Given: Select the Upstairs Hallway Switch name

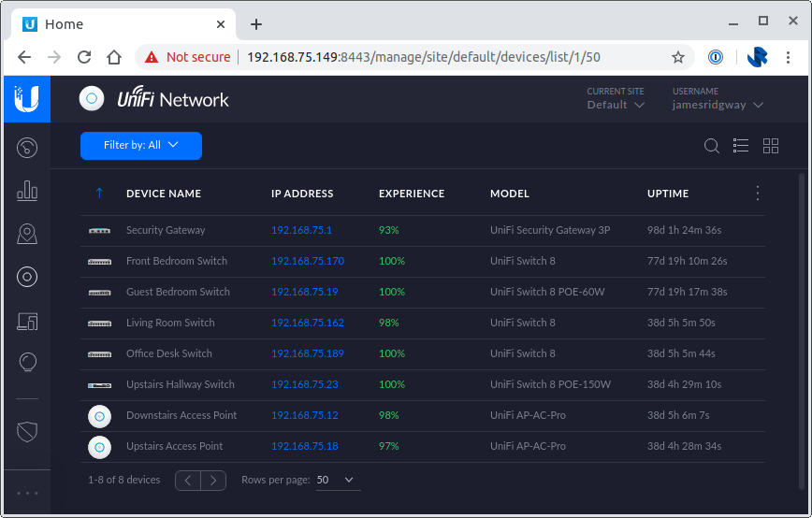Looking at the screenshot, I should coord(181,384).
